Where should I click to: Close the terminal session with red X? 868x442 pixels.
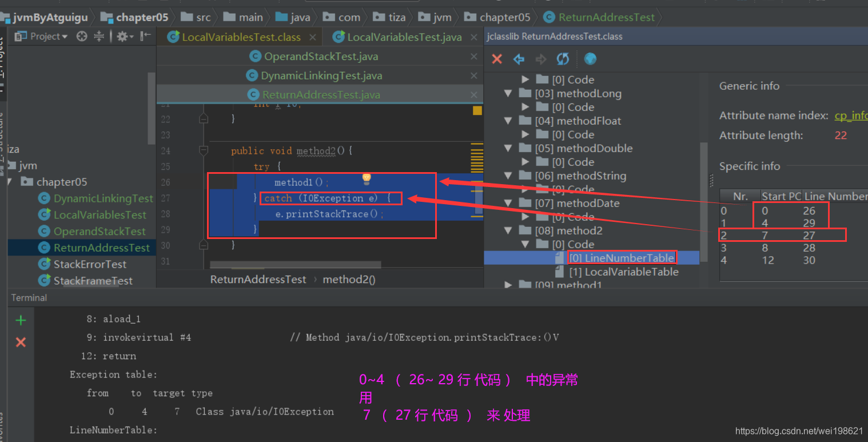(21, 342)
